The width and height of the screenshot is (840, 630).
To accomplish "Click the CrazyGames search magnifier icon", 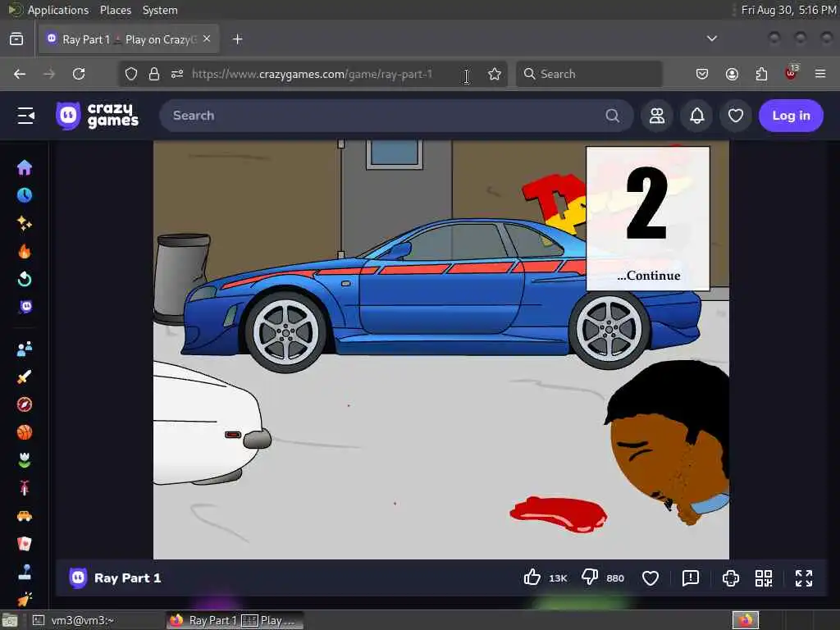I will pos(612,116).
